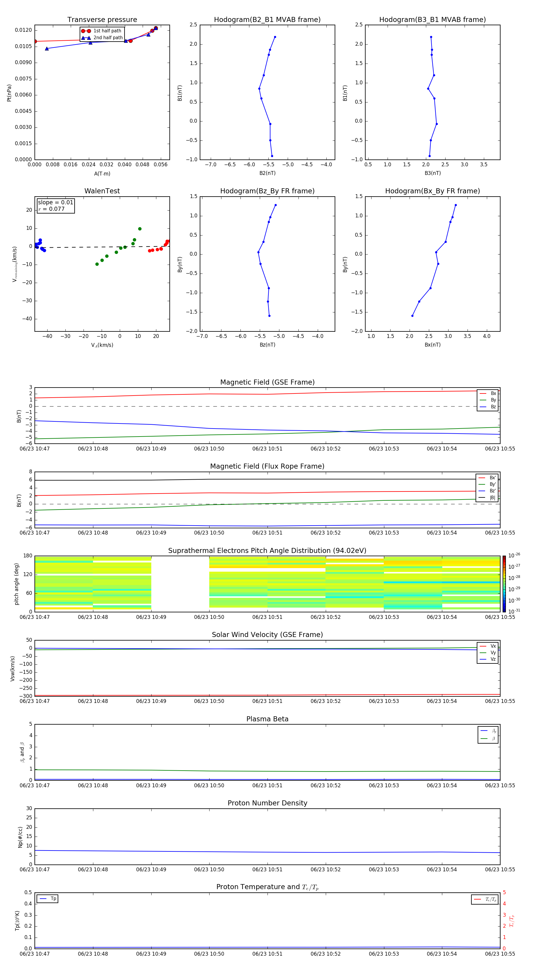Select "1st half path" legend entry
535x980 pixels.
click(x=102, y=31)
